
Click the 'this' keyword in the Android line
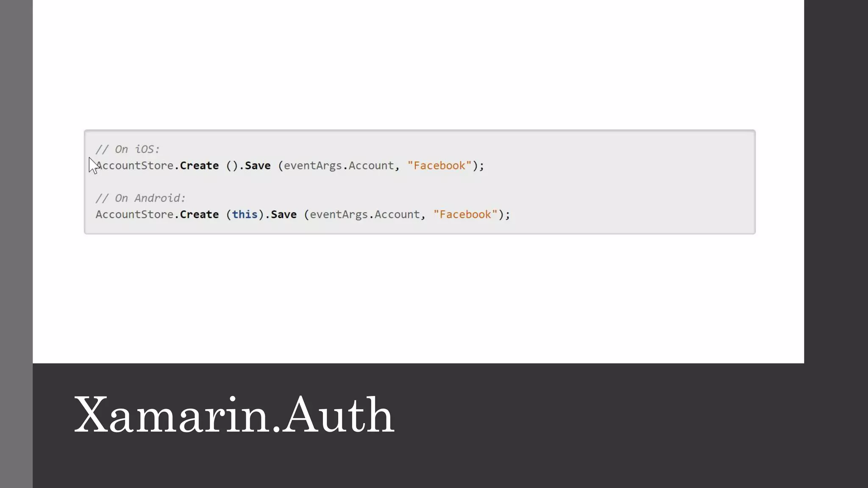(x=245, y=214)
